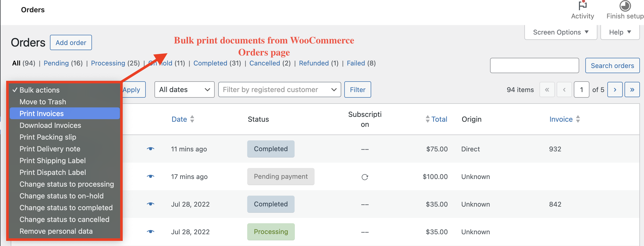The image size is (644, 246).
Task: Select Bulk actions option in dropdown
Action: 65,90
